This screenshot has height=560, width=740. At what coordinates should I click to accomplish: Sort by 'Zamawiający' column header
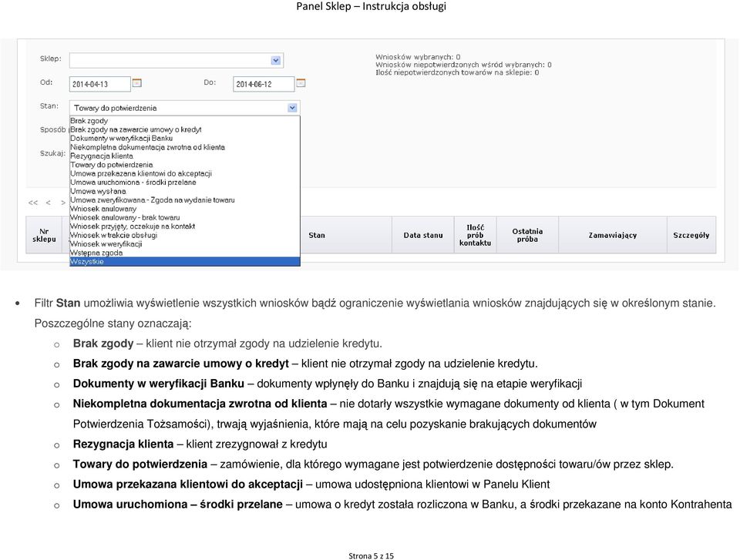(613, 235)
